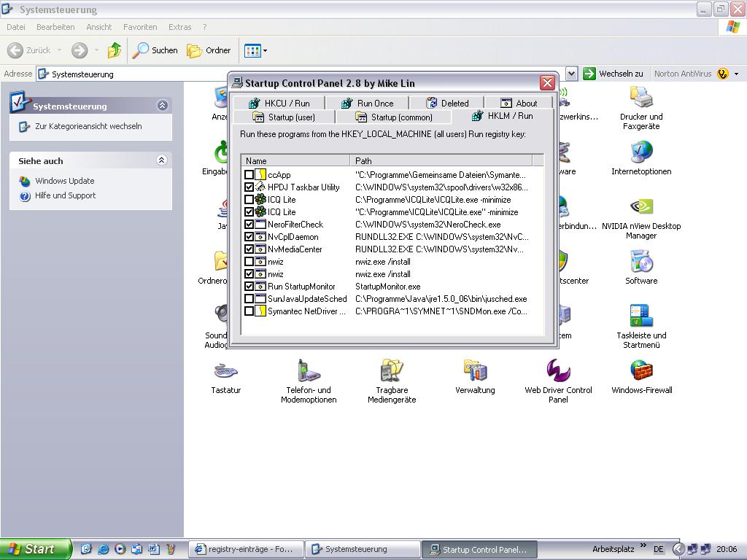Uncheck the NvMediaCenter checkbox

pyautogui.click(x=249, y=249)
